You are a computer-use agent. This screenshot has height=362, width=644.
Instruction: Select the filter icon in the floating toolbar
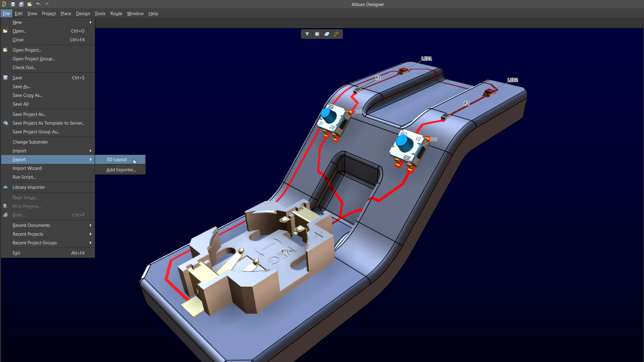(x=308, y=34)
